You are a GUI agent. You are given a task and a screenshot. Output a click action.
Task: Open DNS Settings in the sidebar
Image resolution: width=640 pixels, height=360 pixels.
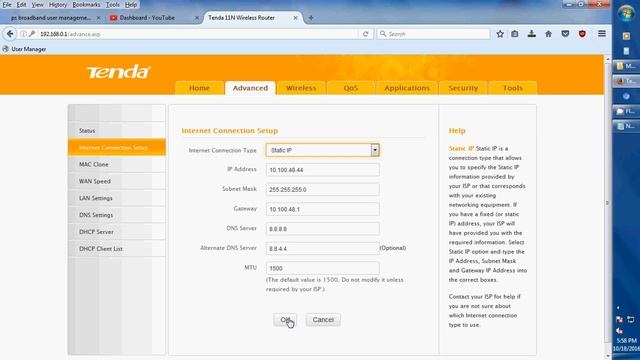117,215
